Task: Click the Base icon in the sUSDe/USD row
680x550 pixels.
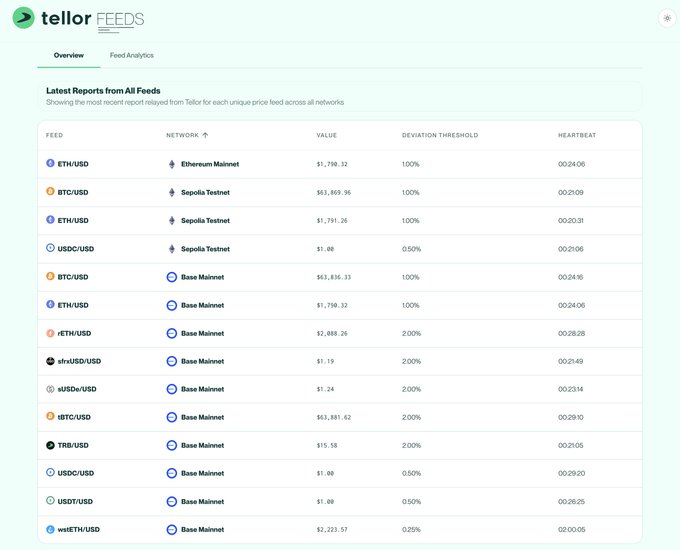Action: [172, 389]
